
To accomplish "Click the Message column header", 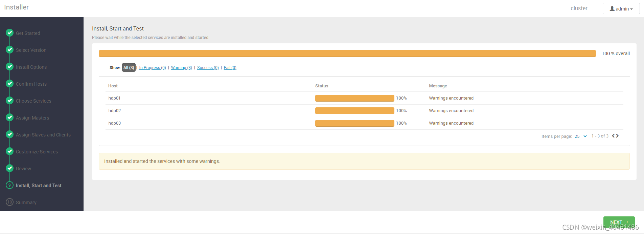I will click(438, 86).
